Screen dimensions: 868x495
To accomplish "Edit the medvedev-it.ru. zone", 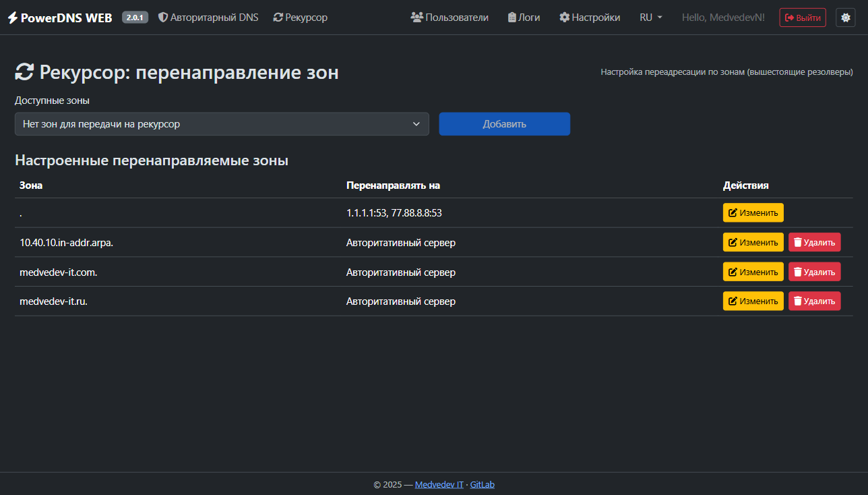I will click(753, 301).
